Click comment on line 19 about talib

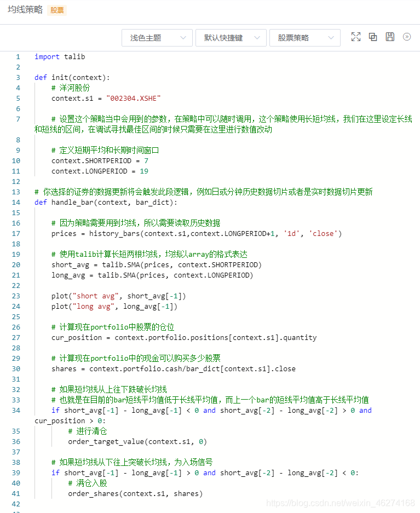click(x=149, y=255)
